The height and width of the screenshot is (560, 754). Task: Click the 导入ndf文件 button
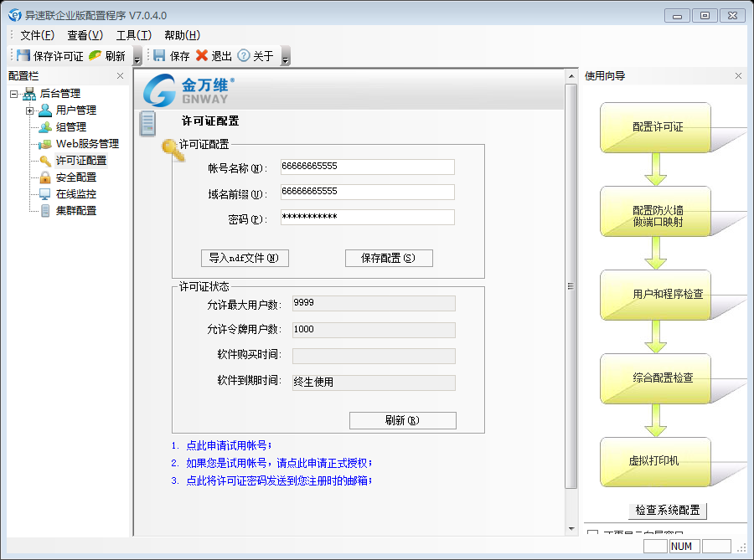245,258
